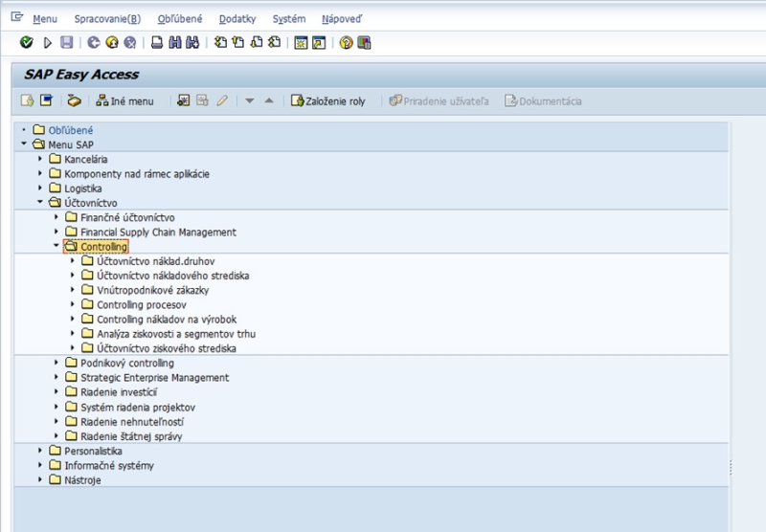Select the Podnikový controlling folder
This screenshot has height=532, width=766.
(x=120, y=364)
